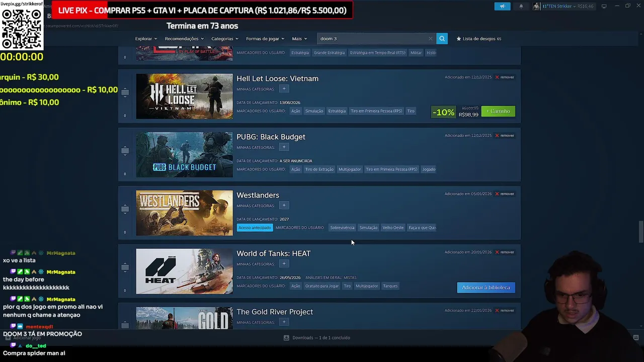The image size is (644, 362).
Task: Click the Acesso antecipado badge on Westlanders
Action: [x=255, y=228]
